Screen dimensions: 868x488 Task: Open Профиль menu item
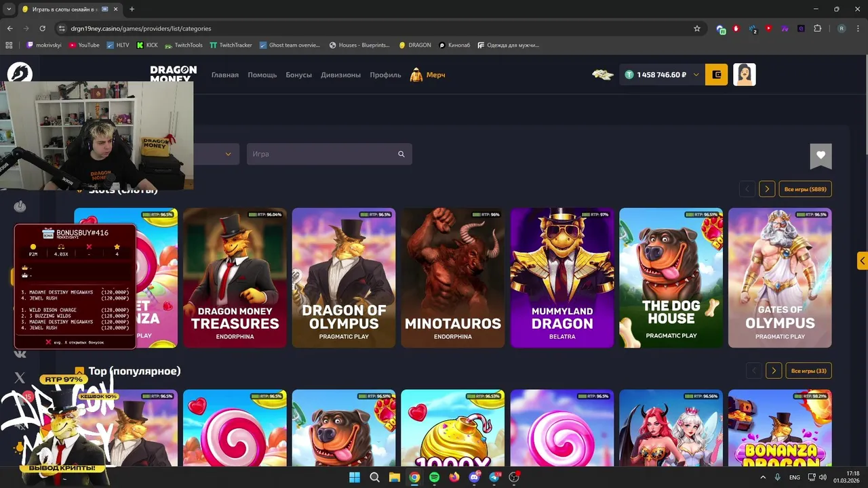[386, 75]
